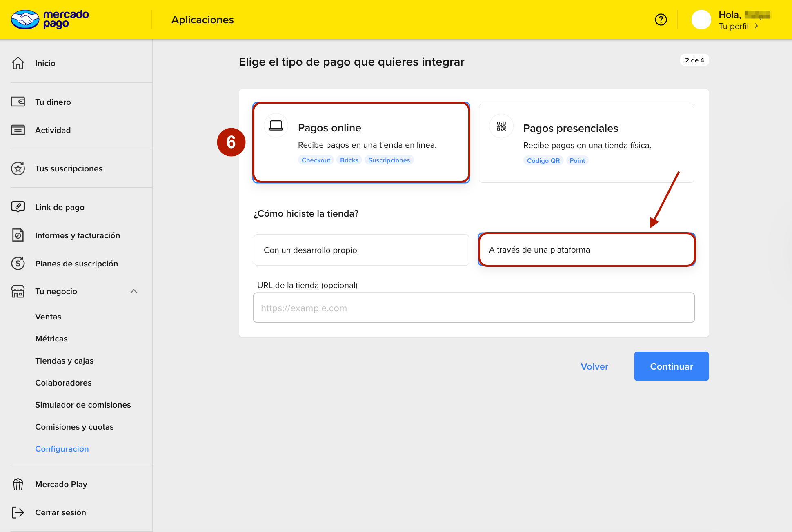Select the Pagos online option card
The width and height of the screenshot is (792, 532).
pyautogui.click(x=361, y=142)
